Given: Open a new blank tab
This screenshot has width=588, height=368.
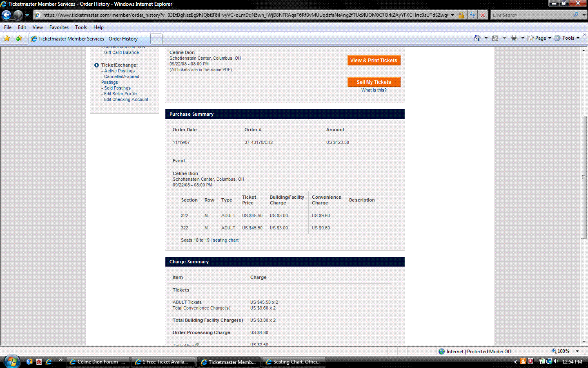Looking at the screenshot, I should [157, 39].
